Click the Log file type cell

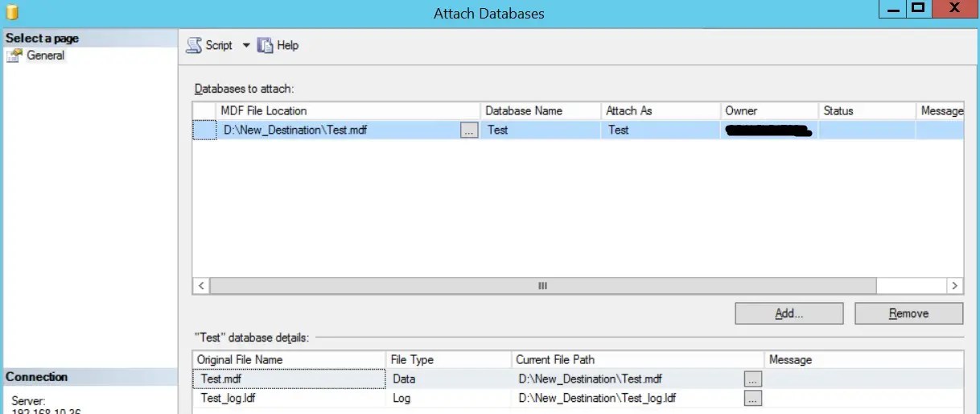(x=448, y=398)
